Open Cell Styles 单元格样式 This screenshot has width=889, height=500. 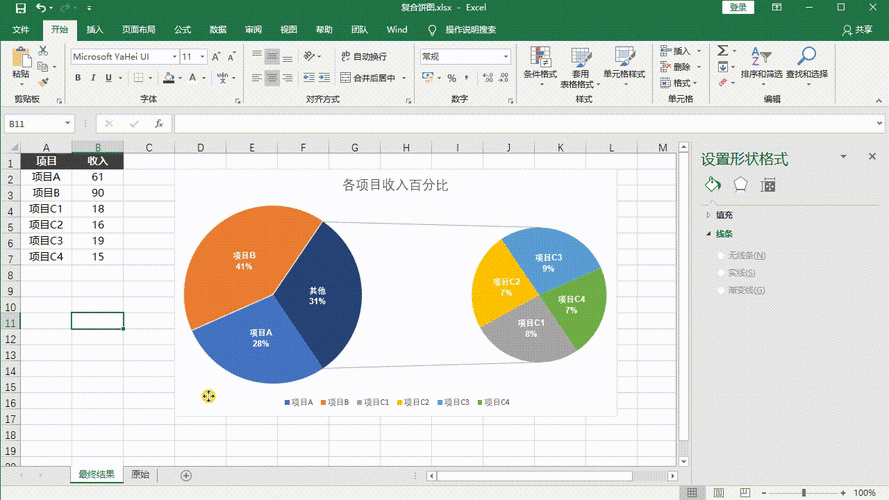coord(624,66)
